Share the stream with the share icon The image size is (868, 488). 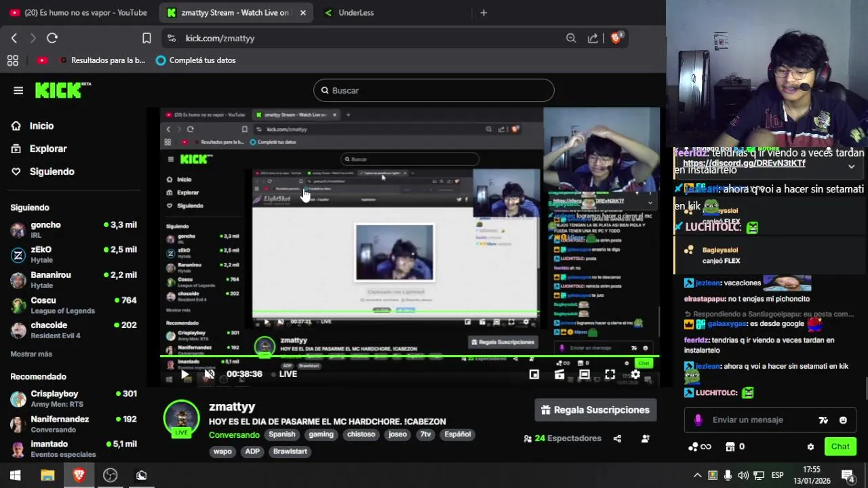click(617, 439)
